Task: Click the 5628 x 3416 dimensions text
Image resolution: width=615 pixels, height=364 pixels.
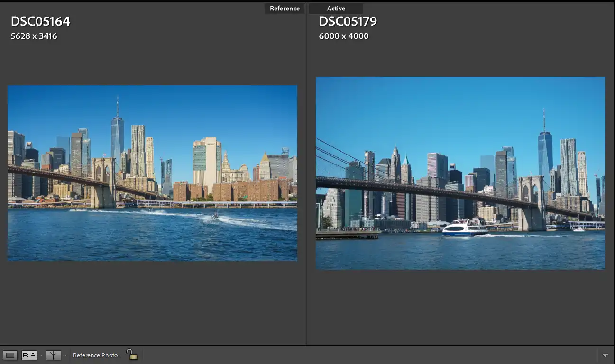Action: tap(34, 36)
